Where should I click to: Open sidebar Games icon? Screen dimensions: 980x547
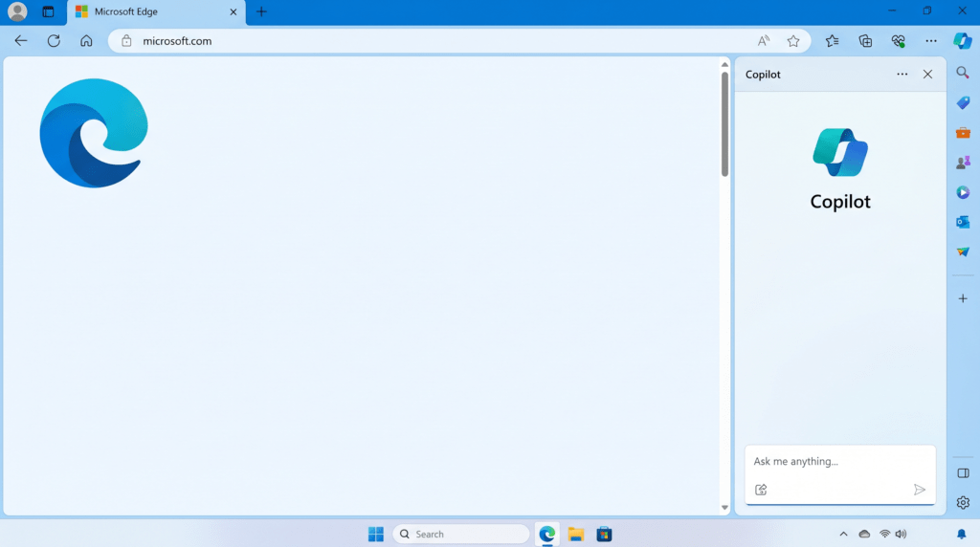(963, 163)
